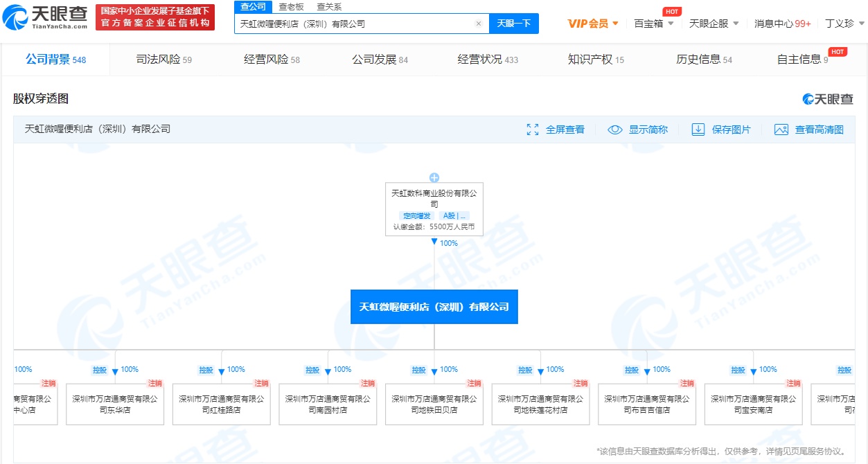Select the 查老板 search tab
Screen dimensions: 868x464
click(x=291, y=7)
